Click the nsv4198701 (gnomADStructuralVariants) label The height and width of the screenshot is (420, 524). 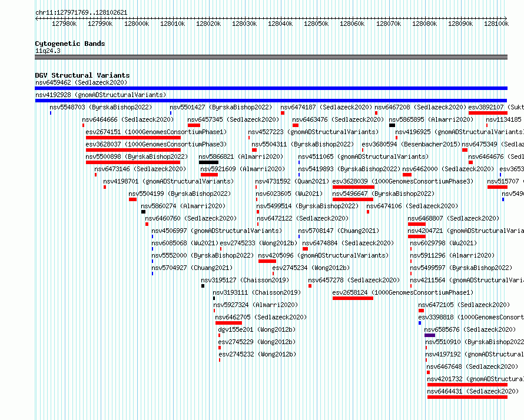coord(168,181)
